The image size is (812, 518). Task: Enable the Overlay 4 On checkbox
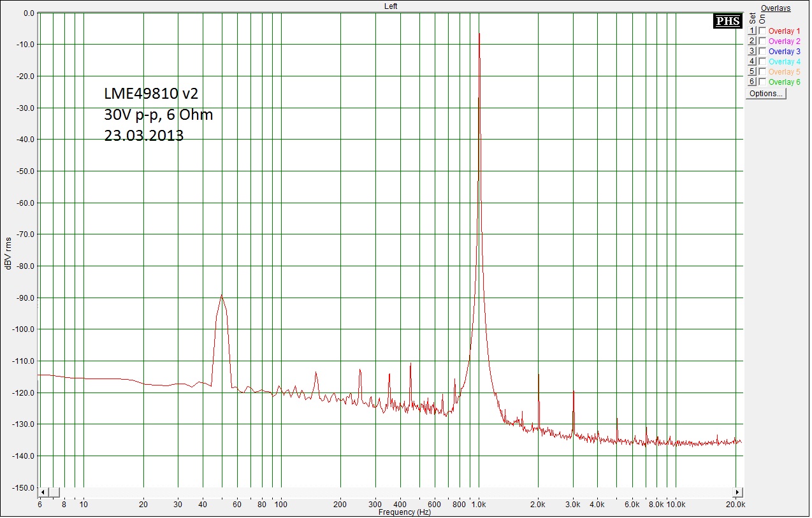pyautogui.click(x=762, y=62)
